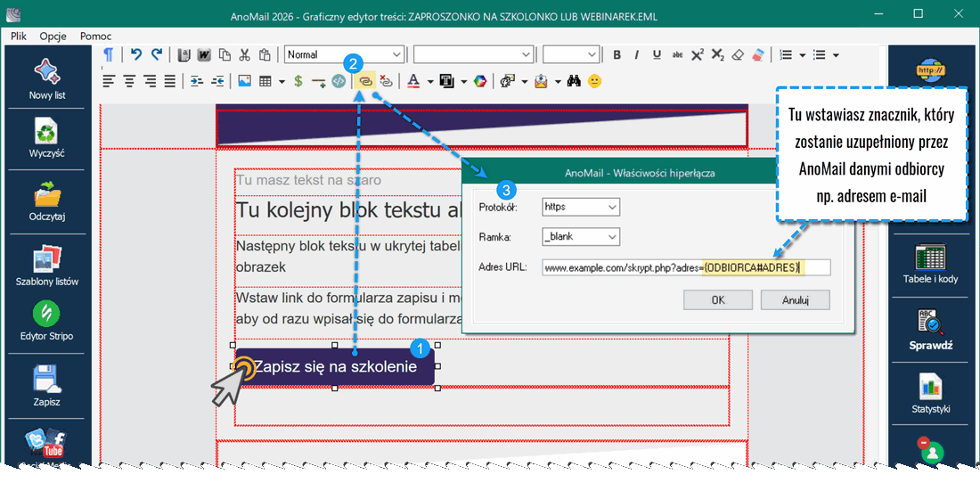980x483 pixels.
Task: Click the plain eraser clear formatting icon
Action: tap(737, 55)
